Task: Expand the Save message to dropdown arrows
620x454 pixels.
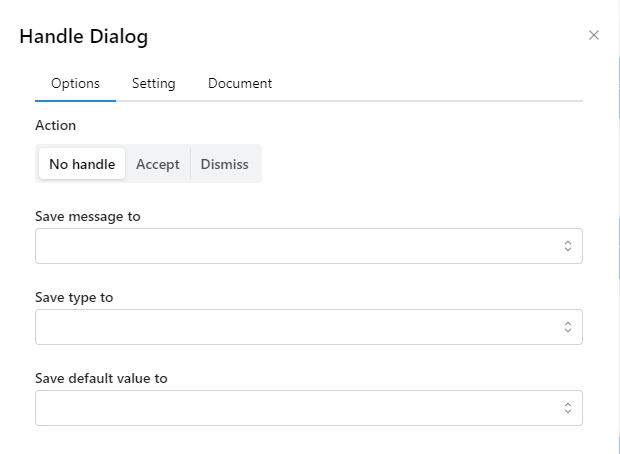Action: pyautogui.click(x=567, y=246)
